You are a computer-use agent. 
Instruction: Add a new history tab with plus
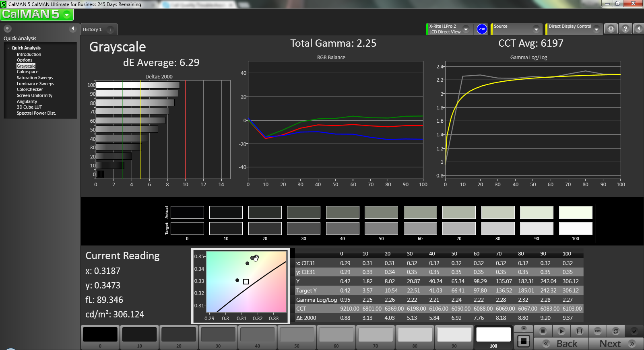pyautogui.click(x=110, y=29)
